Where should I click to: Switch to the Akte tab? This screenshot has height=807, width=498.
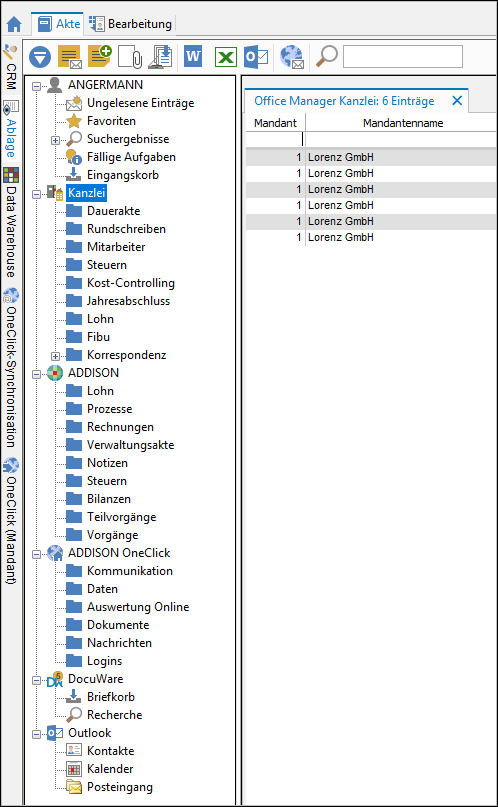point(57,24)
